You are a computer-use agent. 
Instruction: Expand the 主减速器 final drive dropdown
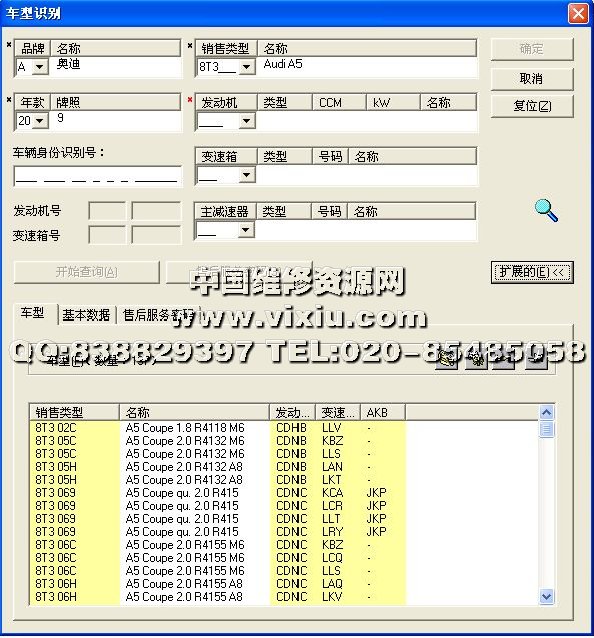(245, 229)
